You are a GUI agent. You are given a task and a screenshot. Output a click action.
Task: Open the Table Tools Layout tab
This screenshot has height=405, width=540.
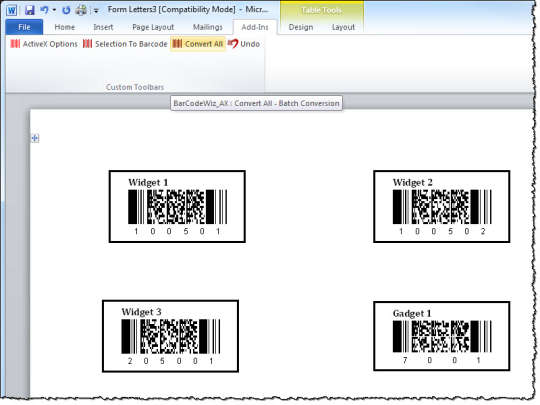[x=343, y=27]
